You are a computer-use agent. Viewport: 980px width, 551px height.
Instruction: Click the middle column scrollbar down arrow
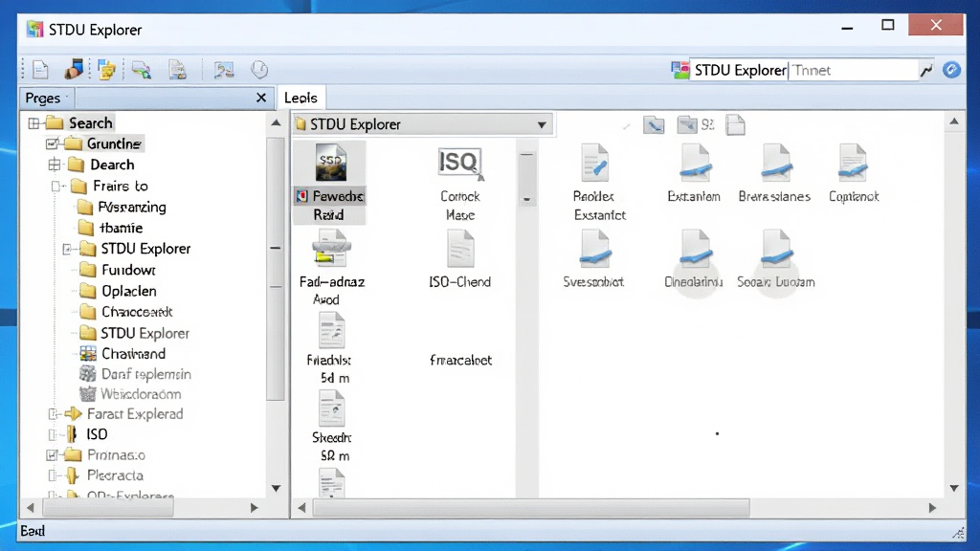tap(527, 200)
